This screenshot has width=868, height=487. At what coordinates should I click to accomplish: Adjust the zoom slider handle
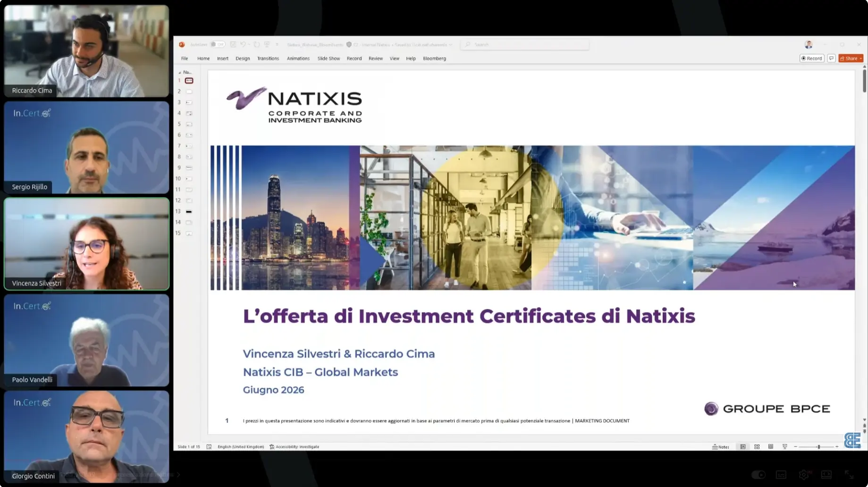click(x=819, y=446)
